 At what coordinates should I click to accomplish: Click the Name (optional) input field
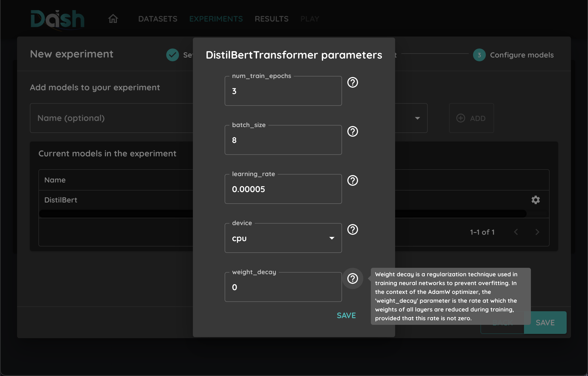pos(112,118)
